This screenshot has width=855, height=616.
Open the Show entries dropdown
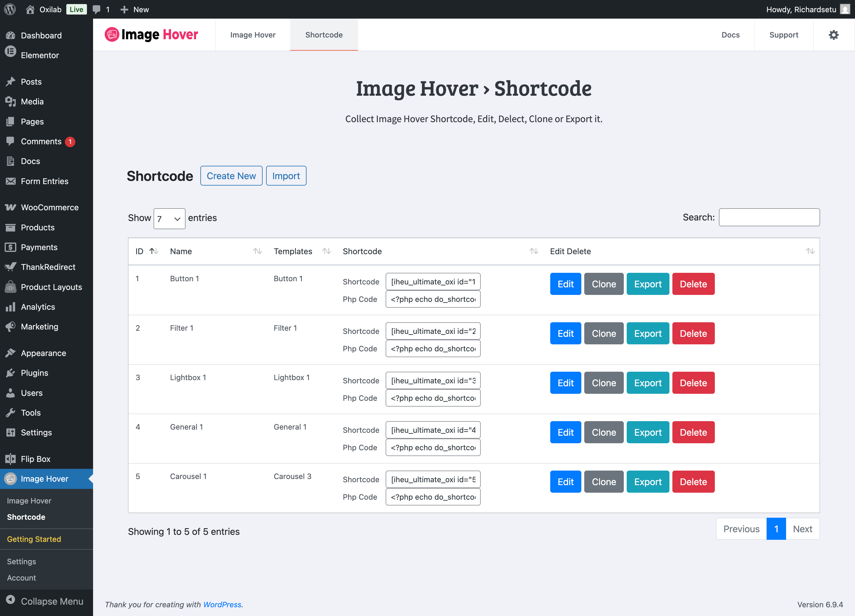click(169, 219)
